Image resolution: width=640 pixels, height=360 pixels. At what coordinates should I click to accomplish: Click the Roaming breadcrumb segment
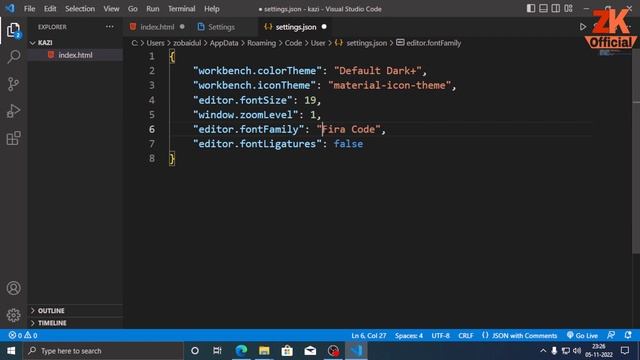(x=261, y=43)
